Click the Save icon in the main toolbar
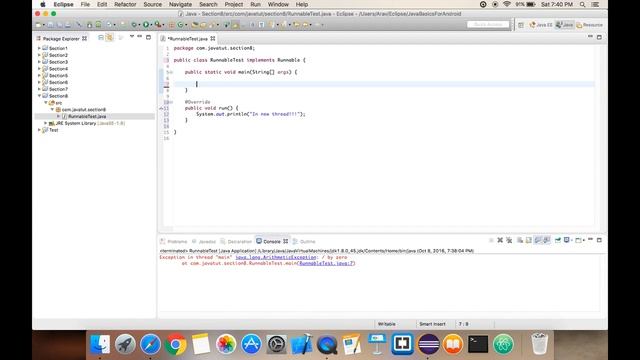Viewport: 640px width, 360px height. coord(51,24)
